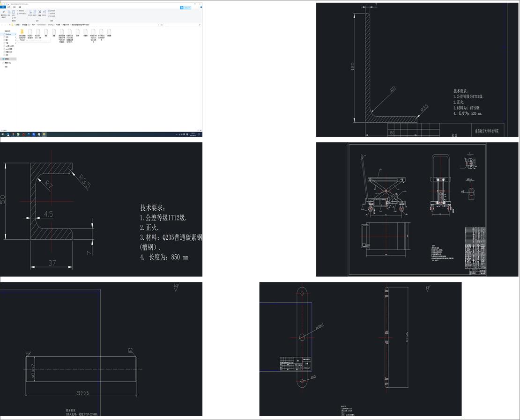Screen dimensions: 520x420
Task: Expand hidden icons chevron in system tray
Action: pyautogui.click(x=177, y=134)
